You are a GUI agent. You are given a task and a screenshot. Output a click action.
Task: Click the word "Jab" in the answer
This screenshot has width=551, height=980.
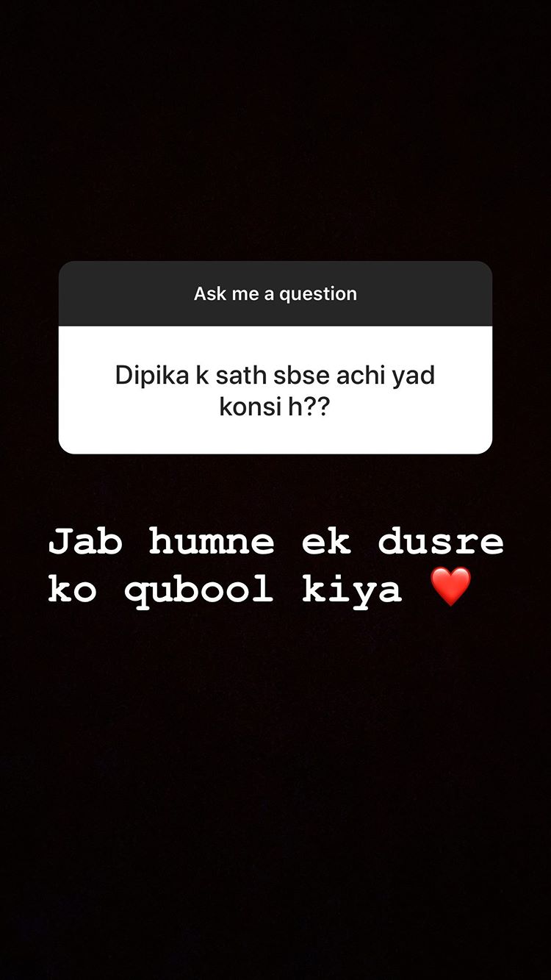coord(85,543)
